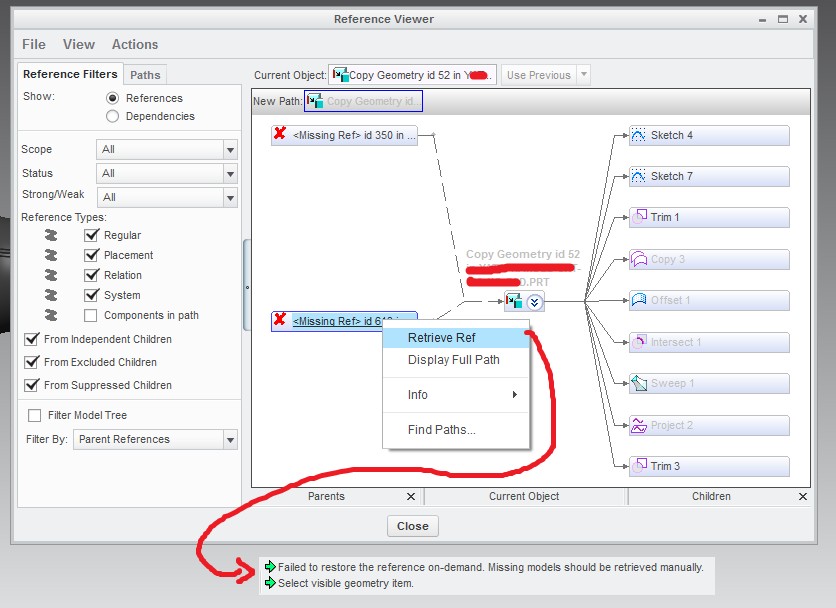This screenshot has height=608, width=836.
Task: Close the Parents column with its X
Action: (x=411, y=497)
